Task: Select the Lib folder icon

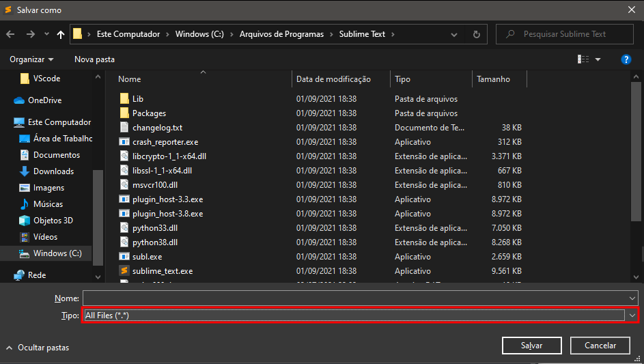Action: point(124,98)
